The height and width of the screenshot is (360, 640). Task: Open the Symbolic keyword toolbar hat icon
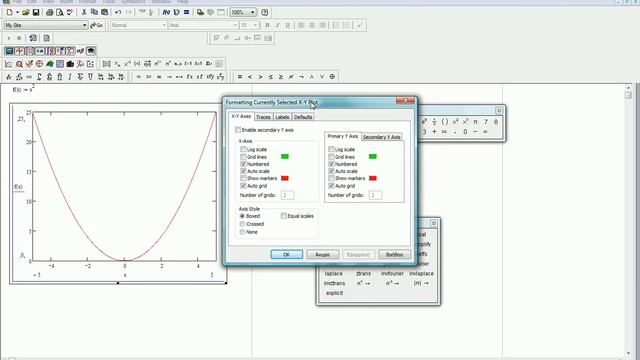coord(91,51)
